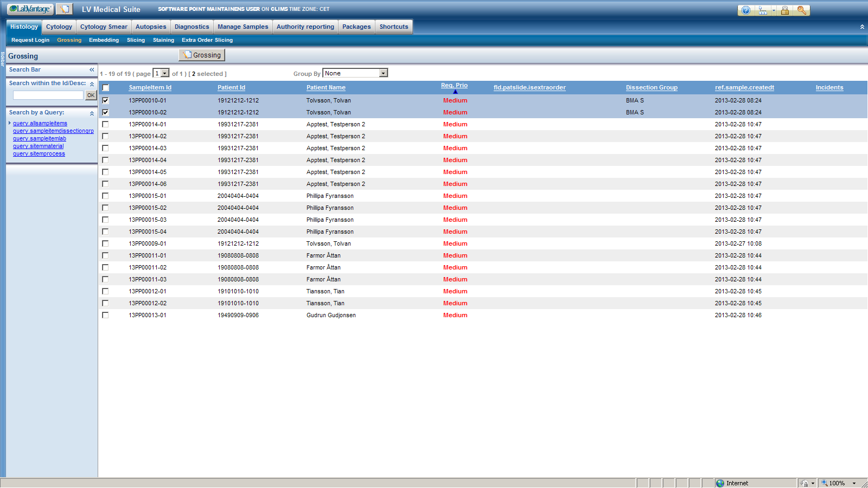Viewport: 868px width, 488px height.
Task: Select the Staining submenu item
Action: 163,40
